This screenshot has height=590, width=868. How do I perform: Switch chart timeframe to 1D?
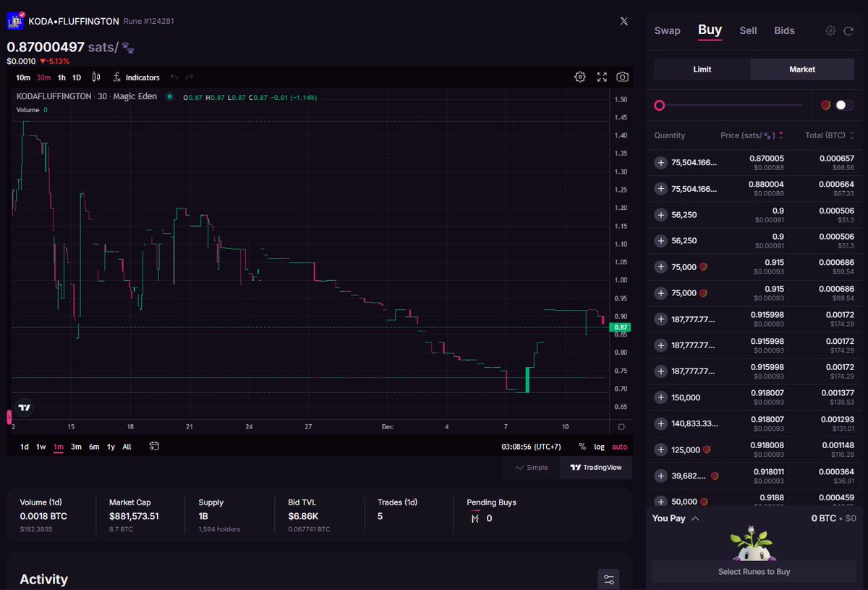pyautogui.click(x=76, y=77)
